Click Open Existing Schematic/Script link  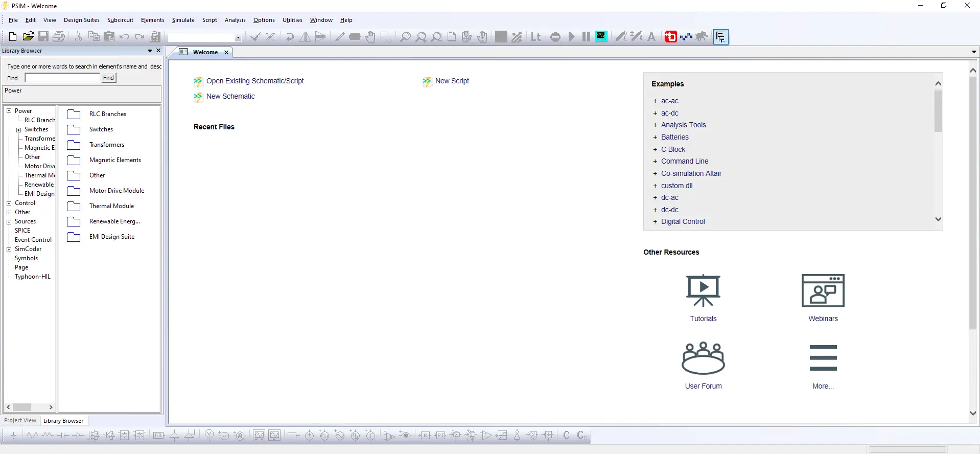[x=255, y=81]
